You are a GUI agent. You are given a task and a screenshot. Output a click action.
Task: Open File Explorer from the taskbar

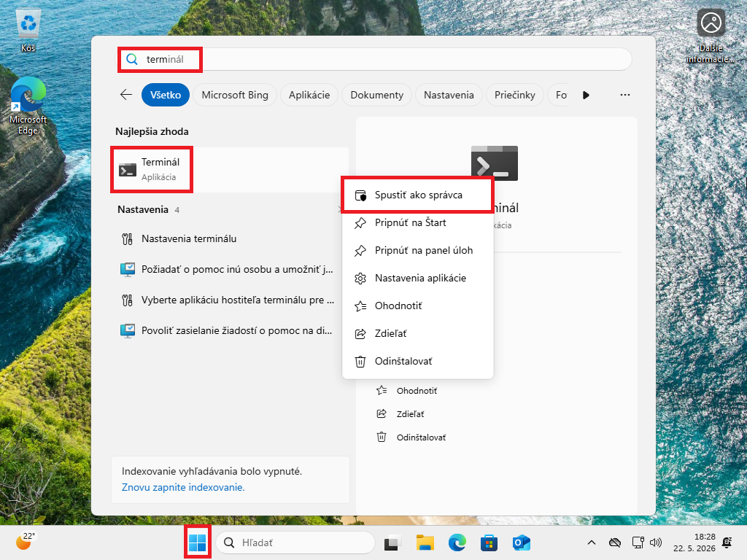tap(425, 542)
